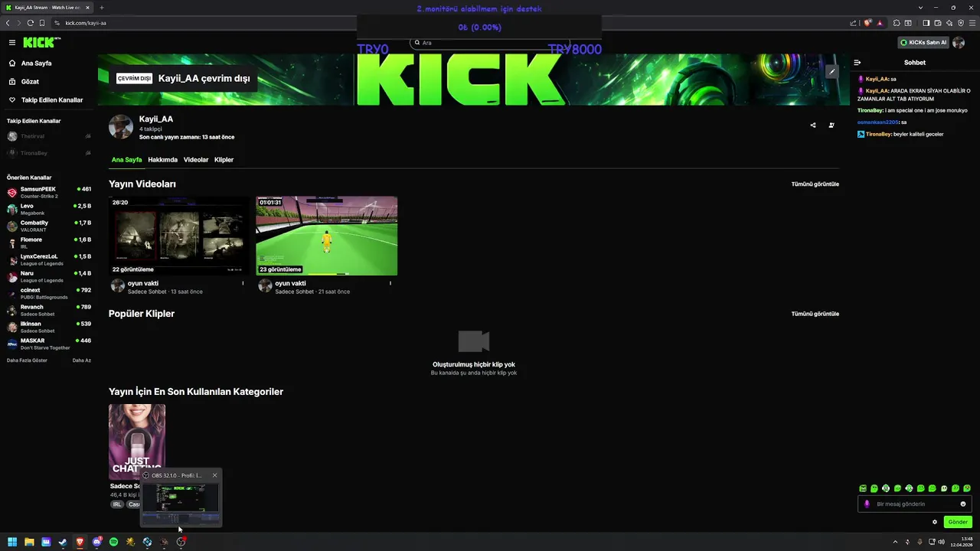Click the OBS 32.1.0 preview thumbnail
The width and height of the screenshot is (980, 551).
click(x=181, y=502)
